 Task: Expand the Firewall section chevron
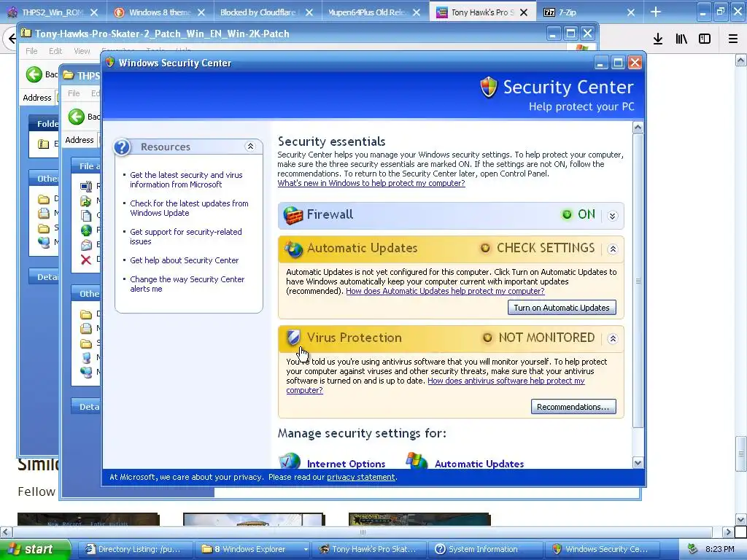tap(613, 216)
